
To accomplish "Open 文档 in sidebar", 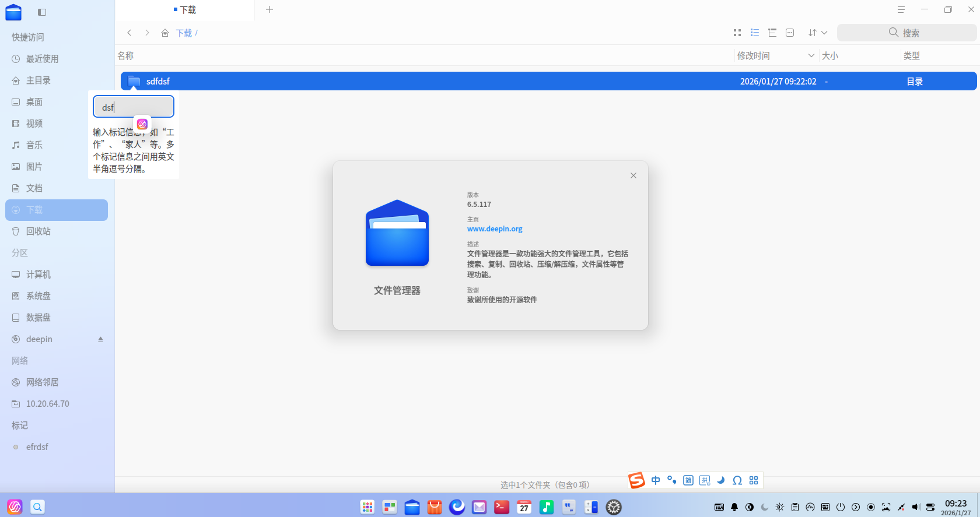I will point(57,188).
